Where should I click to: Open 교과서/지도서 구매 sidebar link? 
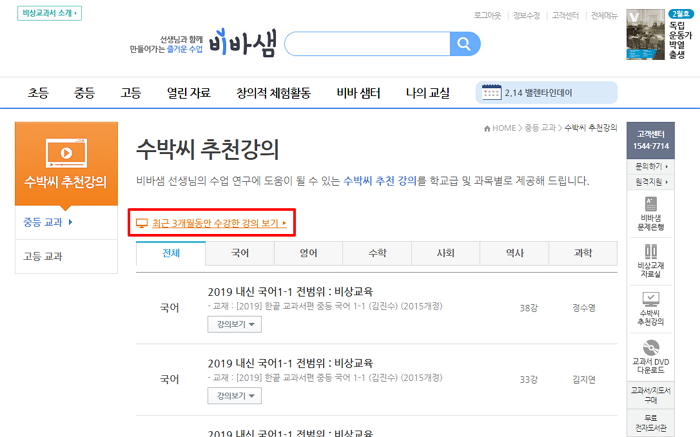point(650,395)
